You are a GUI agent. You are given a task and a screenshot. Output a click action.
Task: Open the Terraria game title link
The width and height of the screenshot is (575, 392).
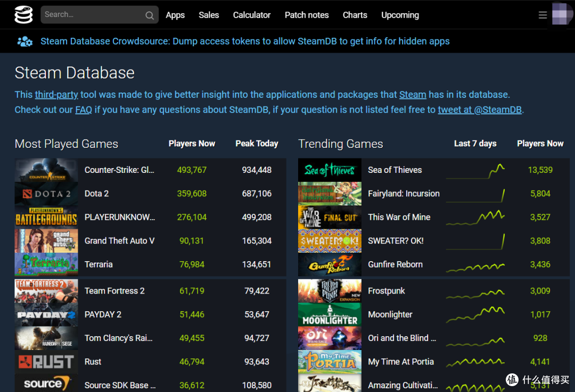(98, 264)
